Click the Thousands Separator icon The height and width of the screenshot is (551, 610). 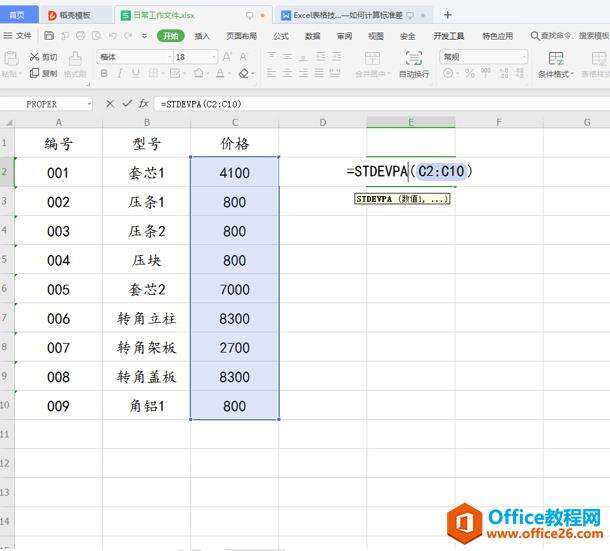tap(486, 72)
